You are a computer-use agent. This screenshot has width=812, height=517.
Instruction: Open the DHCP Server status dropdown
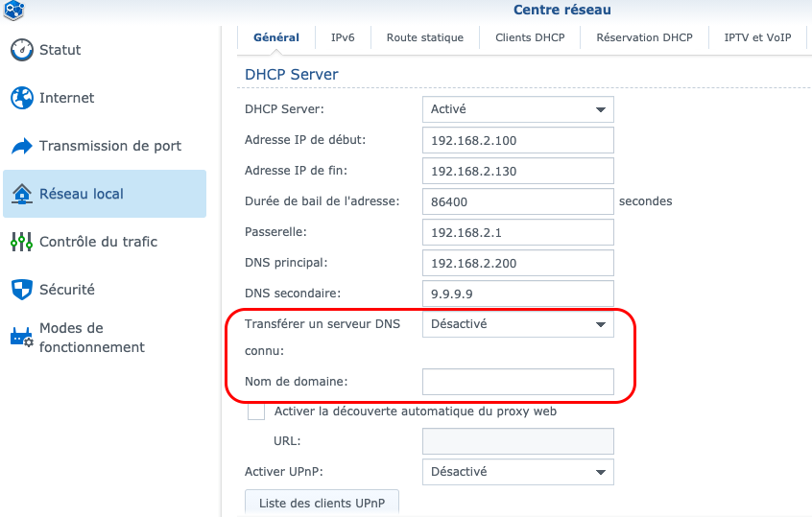tap(517, 109)
